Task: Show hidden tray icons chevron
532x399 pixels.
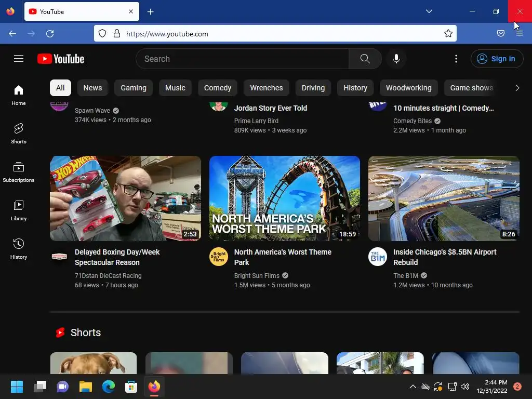Action: click(x=413, y=387)
